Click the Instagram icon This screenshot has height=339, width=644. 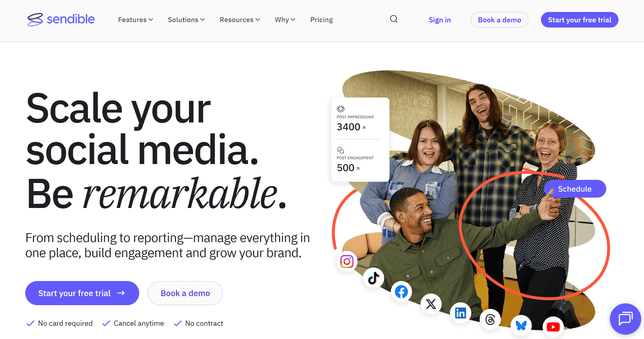[x=347, y=261]
